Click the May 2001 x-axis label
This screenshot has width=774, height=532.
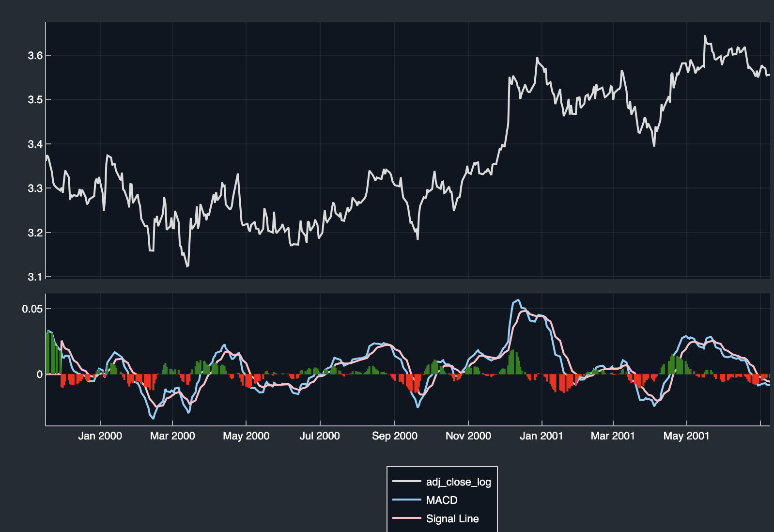tap(686, 436)
